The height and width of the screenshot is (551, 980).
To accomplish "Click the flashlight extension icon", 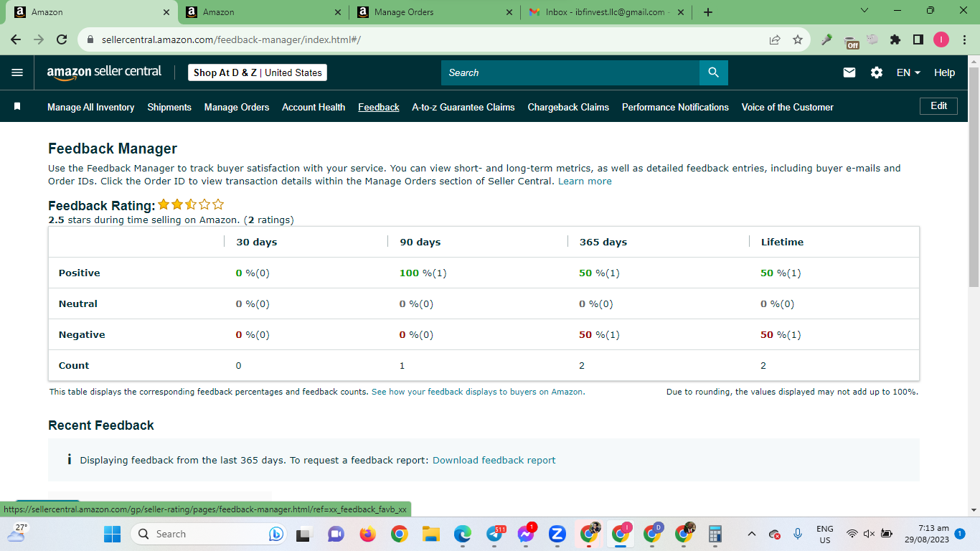I will click(827, 40).
